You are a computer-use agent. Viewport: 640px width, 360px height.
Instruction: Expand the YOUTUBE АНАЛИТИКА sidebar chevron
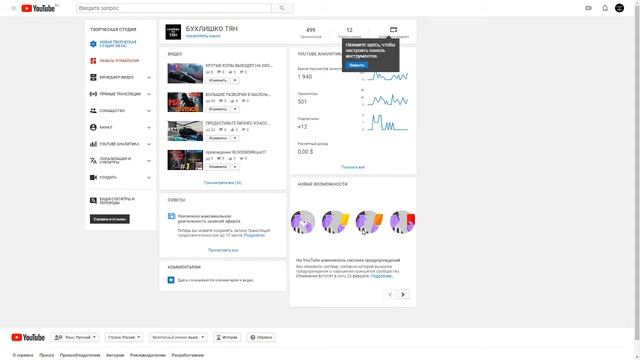tap(149, 144)
